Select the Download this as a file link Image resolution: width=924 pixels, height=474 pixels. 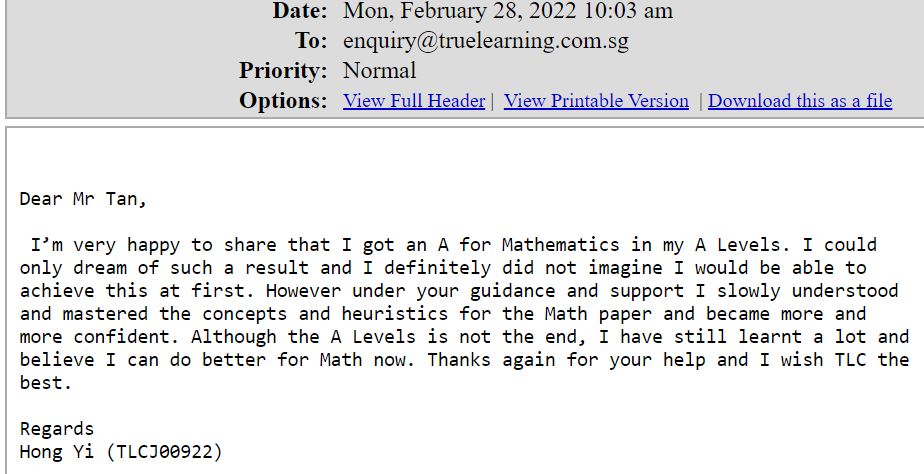(800, 101)
